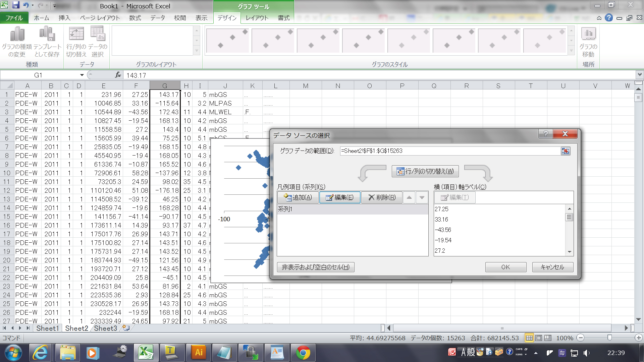Screen dimensions: 644x362
Task: Click the Edit series button
Action: tap(340, 197)
